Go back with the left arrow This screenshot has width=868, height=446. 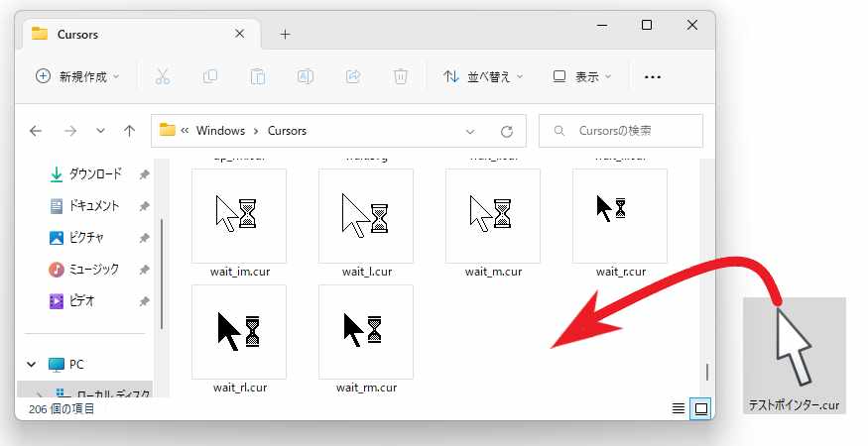point(36,131)
